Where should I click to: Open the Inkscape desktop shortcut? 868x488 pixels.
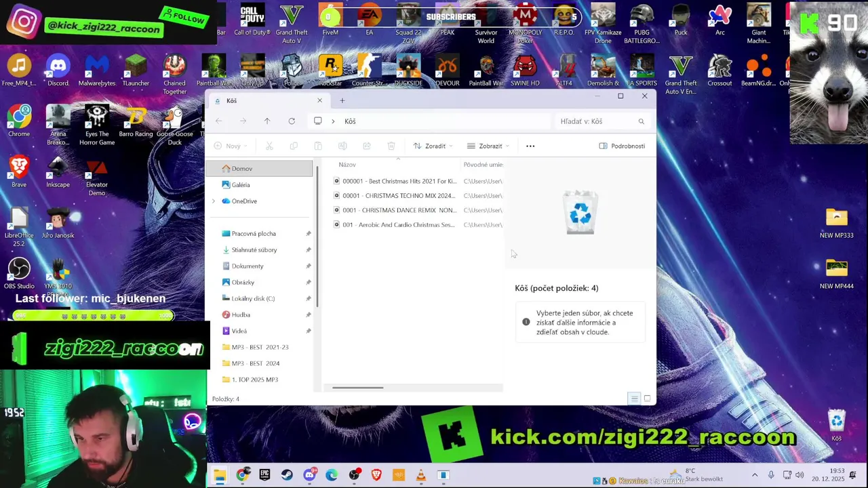(58, 171)
